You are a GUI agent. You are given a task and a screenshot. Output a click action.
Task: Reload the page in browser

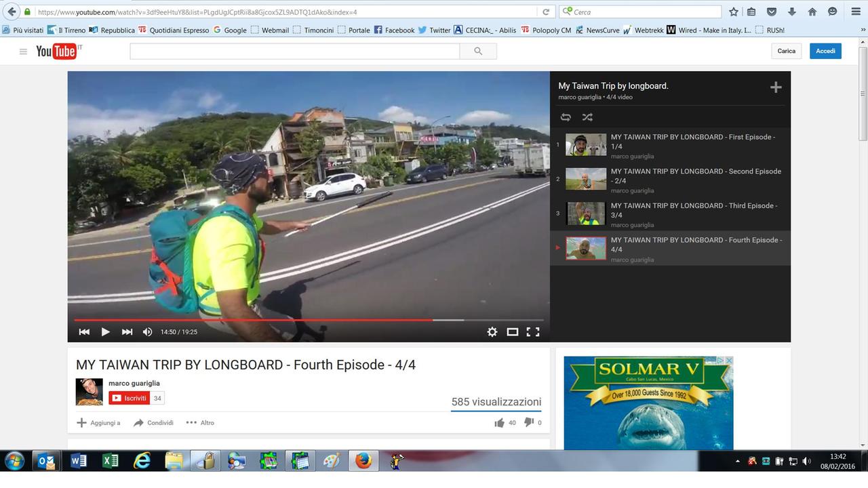pos(546,12)
